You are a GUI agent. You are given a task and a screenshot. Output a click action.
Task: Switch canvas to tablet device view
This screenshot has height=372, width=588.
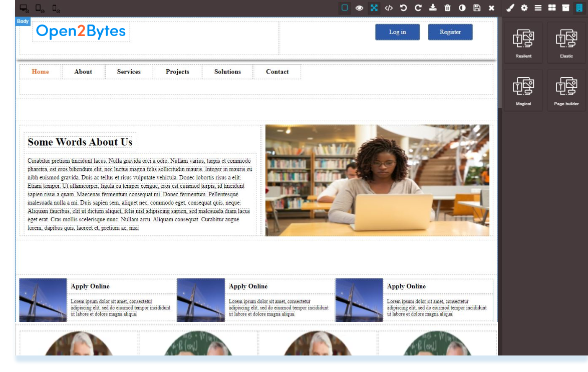[40, 8]
